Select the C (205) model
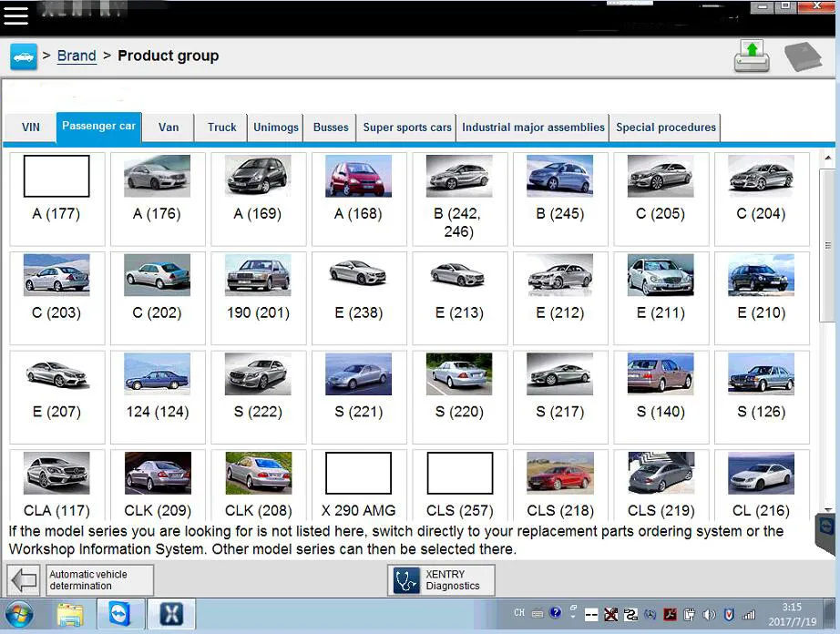The height and width of the screenshot is (634, 840). 661,199
